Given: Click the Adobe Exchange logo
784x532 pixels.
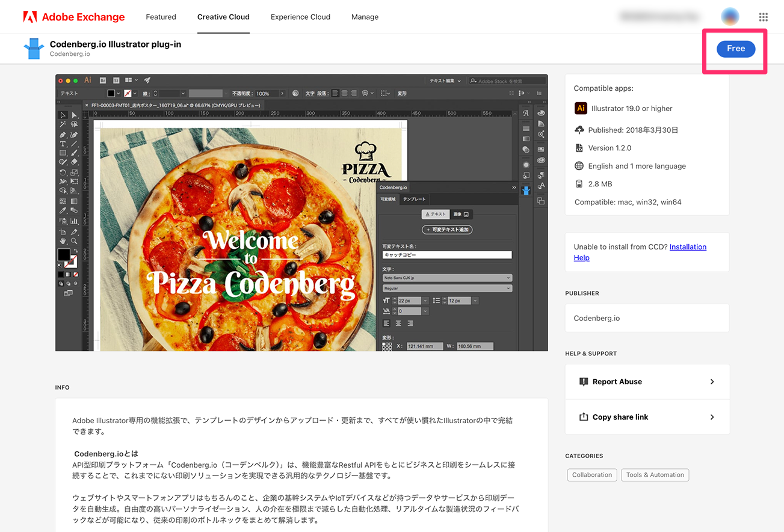Looking at the screenshot, I should [x=73, y=17].
